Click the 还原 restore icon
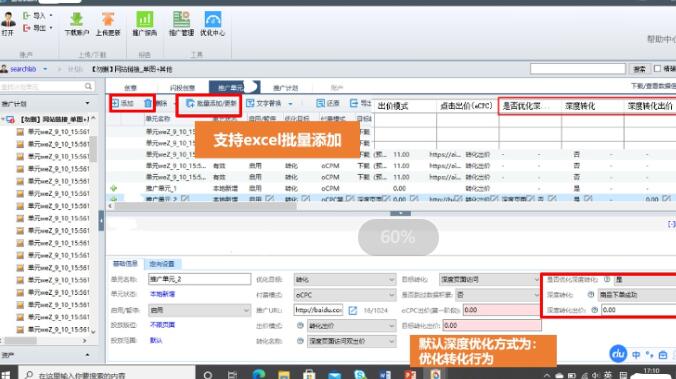This screenshot has width=676, height=379. click(320, 103)
